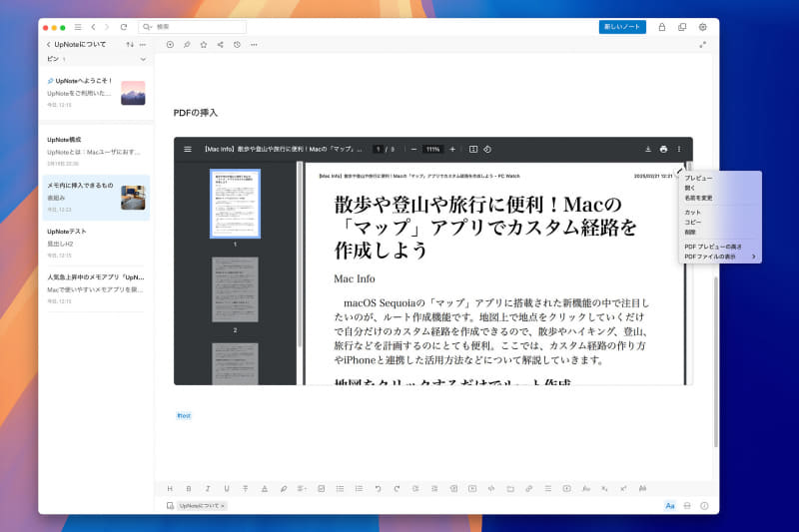
Task: Open notebook list more options ellipsis
Action: point(143,45)
